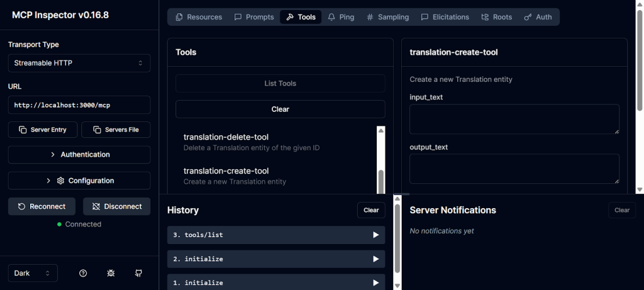Screen dimensions: 644x290
Task: Open the Transport Type dropdown
Action: (79, 63)
